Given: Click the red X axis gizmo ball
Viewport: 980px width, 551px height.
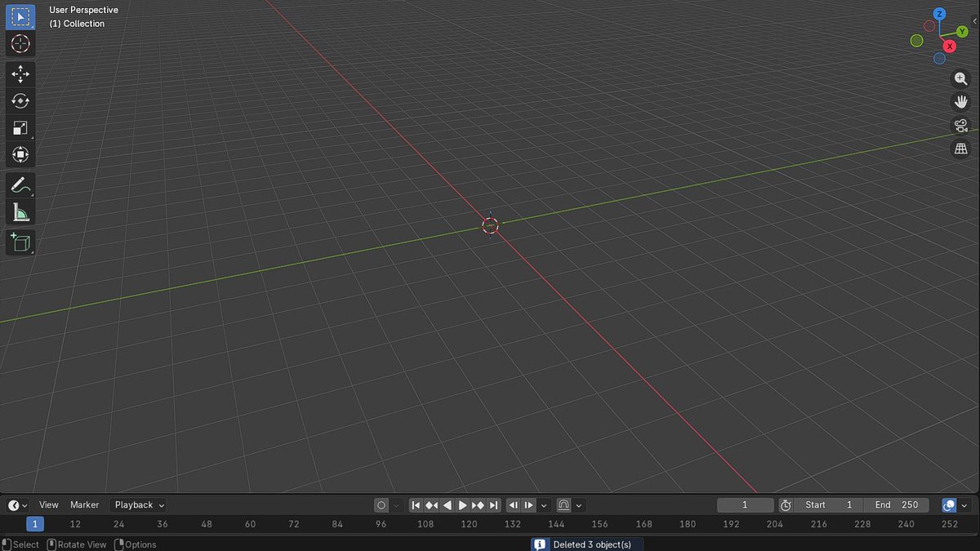Looking at the screenshot, I should [950, 47].
